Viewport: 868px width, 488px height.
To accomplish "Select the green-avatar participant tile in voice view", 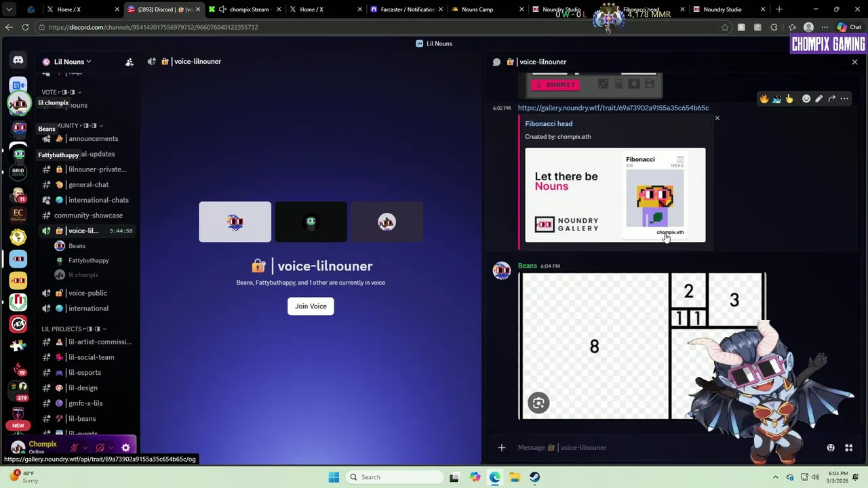I will (x=311, y=222).
